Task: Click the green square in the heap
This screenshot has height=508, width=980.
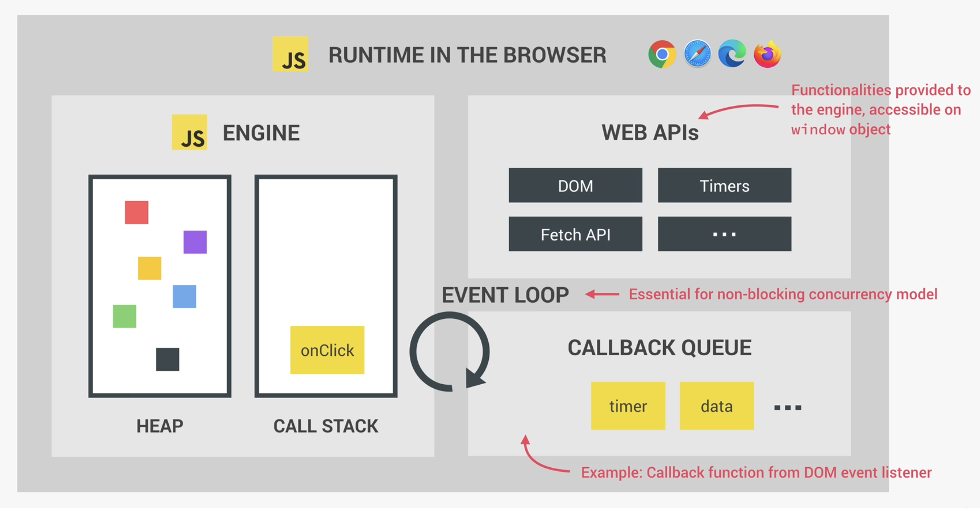Action: pyautogui.click(x=124, y=316)
